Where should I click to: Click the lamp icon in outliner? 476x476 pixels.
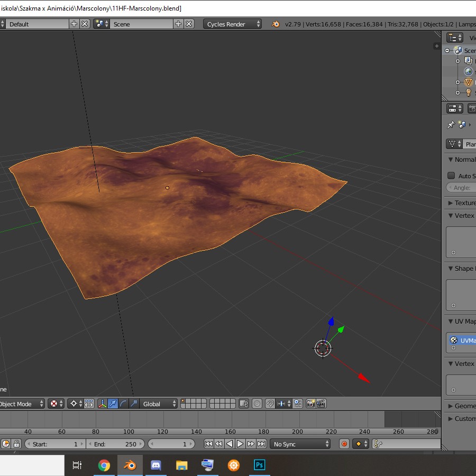[468, 93]
